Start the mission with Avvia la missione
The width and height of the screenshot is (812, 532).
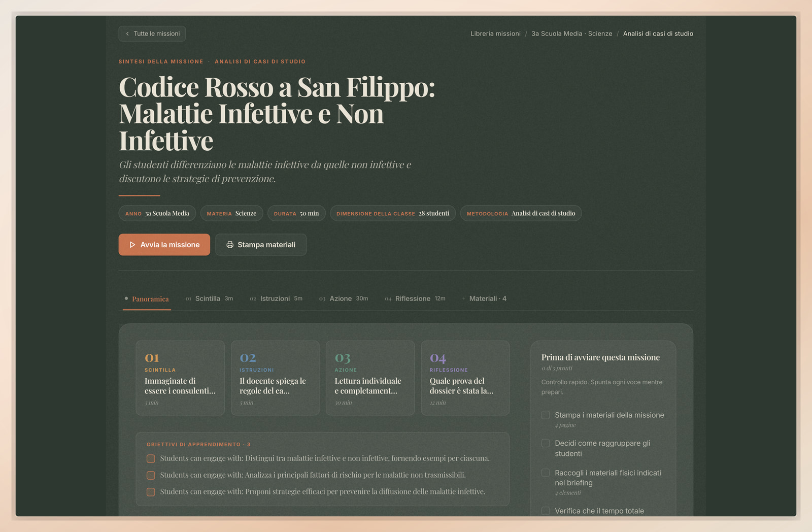[x=164, y=245]
